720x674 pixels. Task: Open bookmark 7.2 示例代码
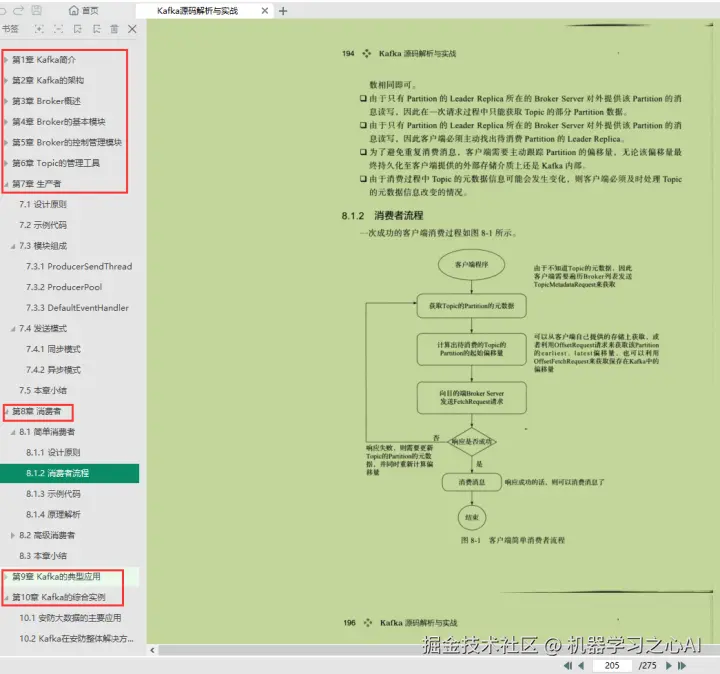coord(43,225)
